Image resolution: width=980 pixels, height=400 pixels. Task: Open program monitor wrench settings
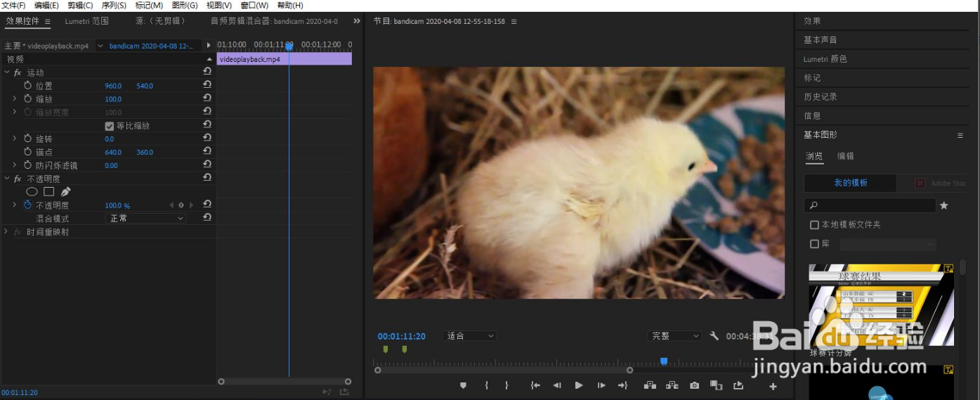pyautogui.click(x=714, y=336)
